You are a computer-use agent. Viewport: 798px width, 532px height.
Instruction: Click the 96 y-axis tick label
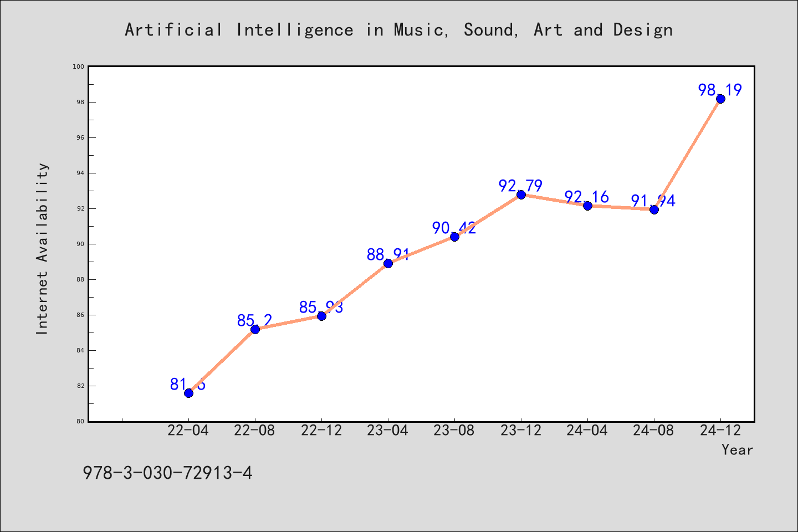pos(81,137)
